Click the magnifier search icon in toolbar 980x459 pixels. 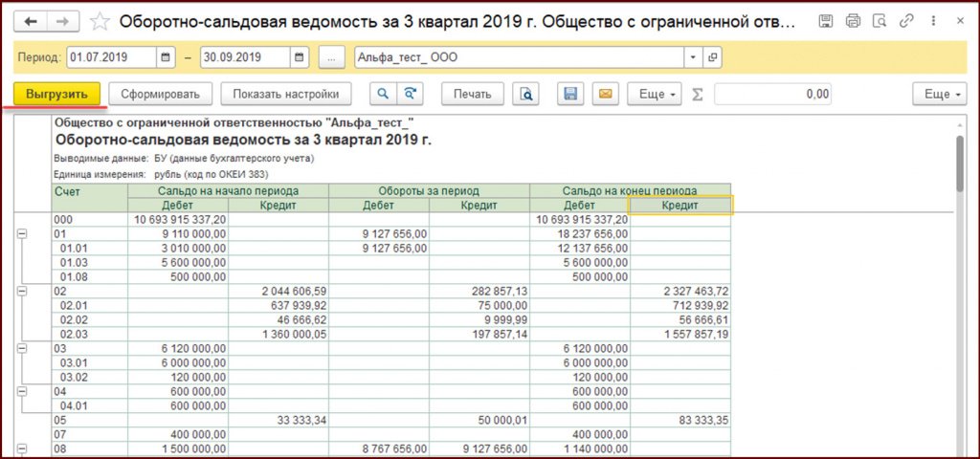[382, 94]
